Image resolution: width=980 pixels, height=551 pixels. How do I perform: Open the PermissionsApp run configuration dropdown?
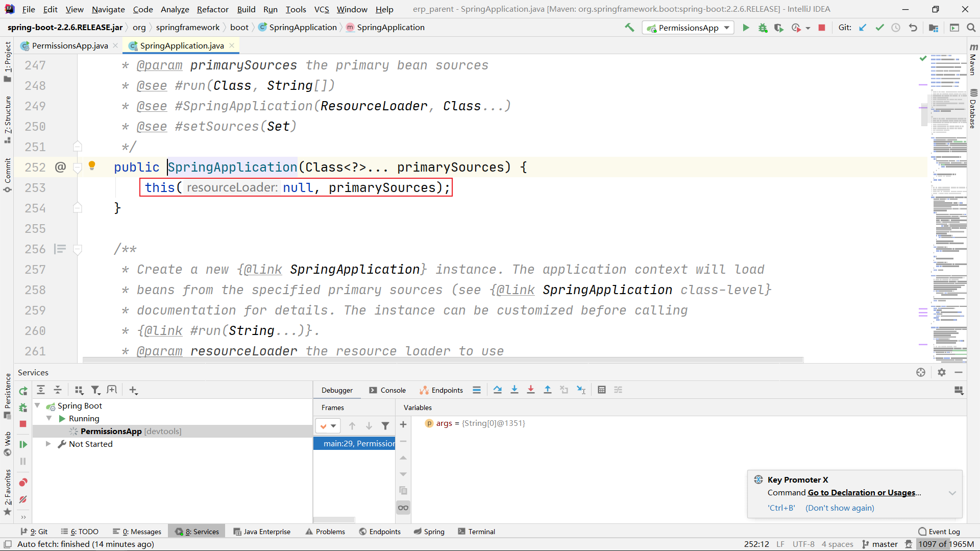(x=688, y=28)
